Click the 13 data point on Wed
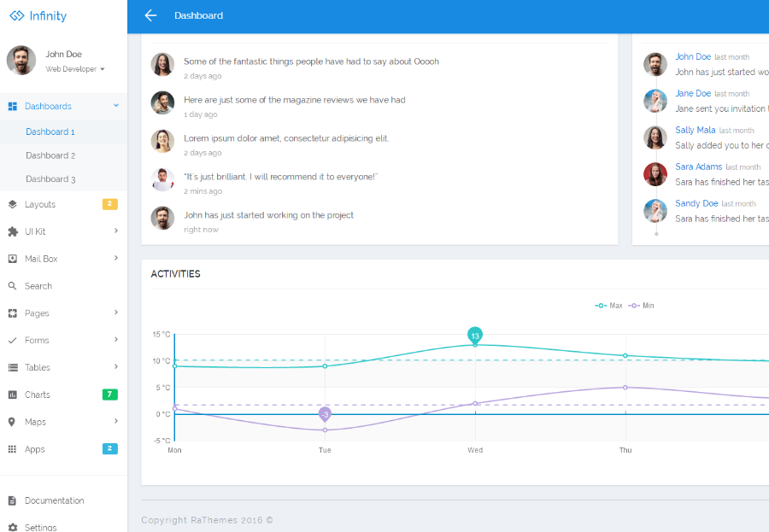 475,336
